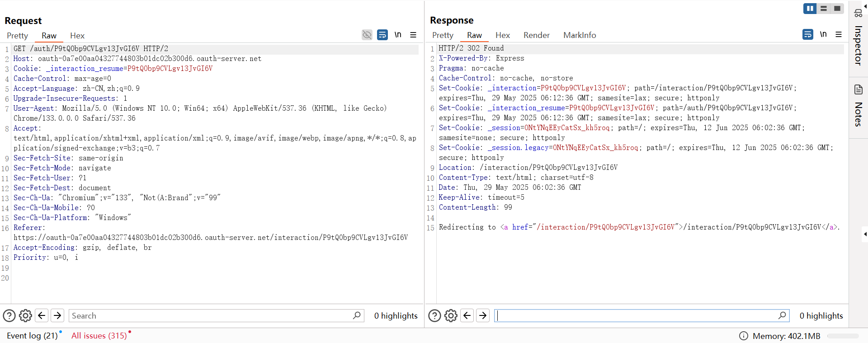Switch Request view to Pretty tab

pyautogui.click(x=17, y=36)
